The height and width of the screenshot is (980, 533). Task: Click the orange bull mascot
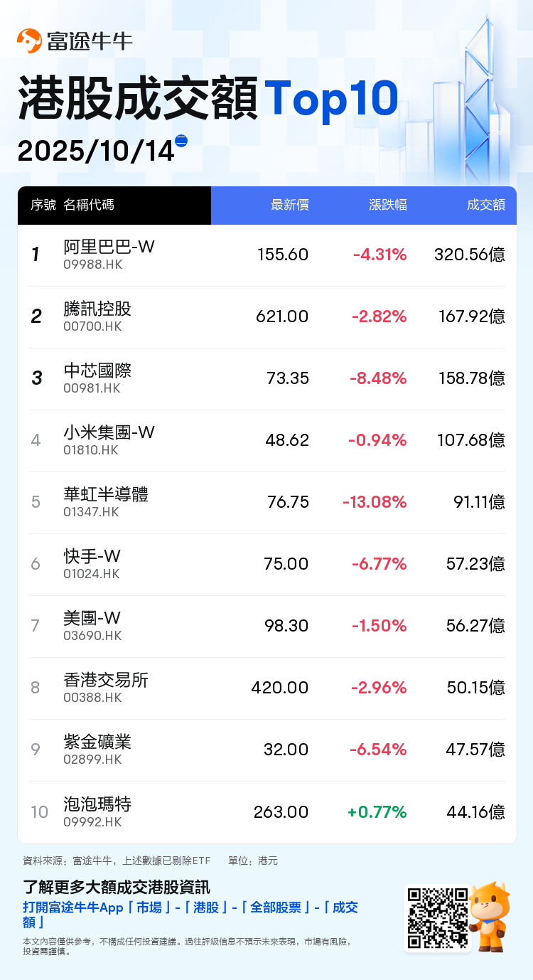click(490, 916)
